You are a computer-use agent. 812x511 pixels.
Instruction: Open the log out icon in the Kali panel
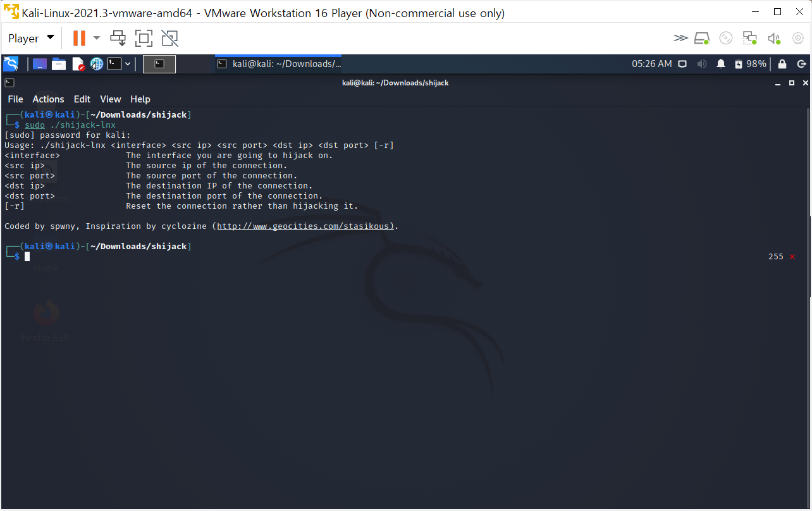[801, 64]
